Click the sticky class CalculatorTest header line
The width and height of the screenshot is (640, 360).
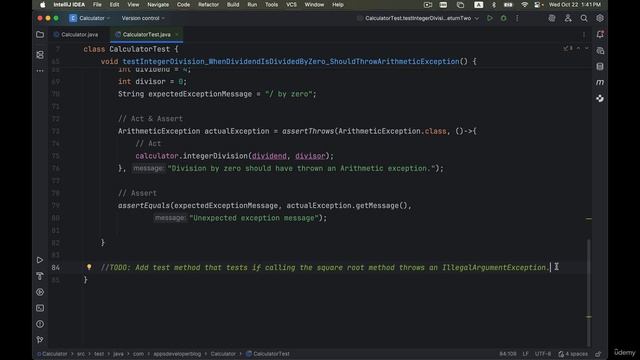coord(131,49)
